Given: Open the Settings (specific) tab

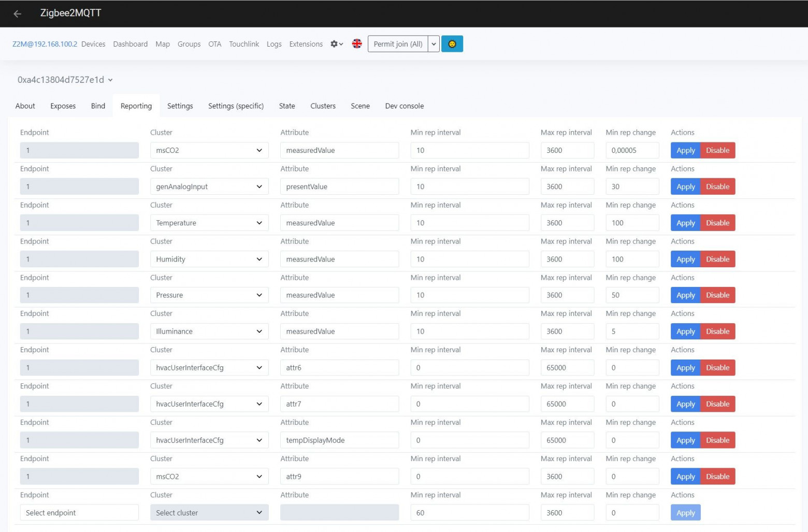Looking at the screenshot, I should [236, 106].
